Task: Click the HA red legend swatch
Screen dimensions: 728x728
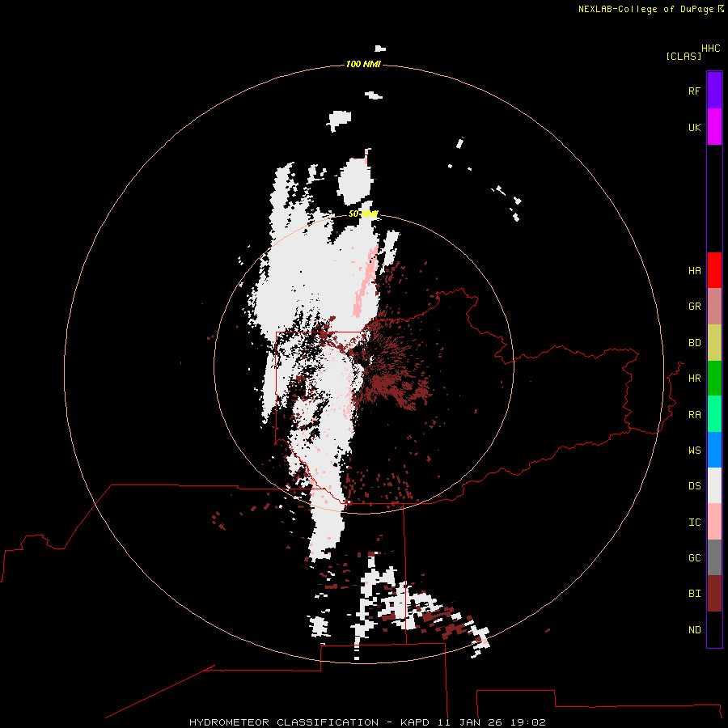Action: coord(714,270)
